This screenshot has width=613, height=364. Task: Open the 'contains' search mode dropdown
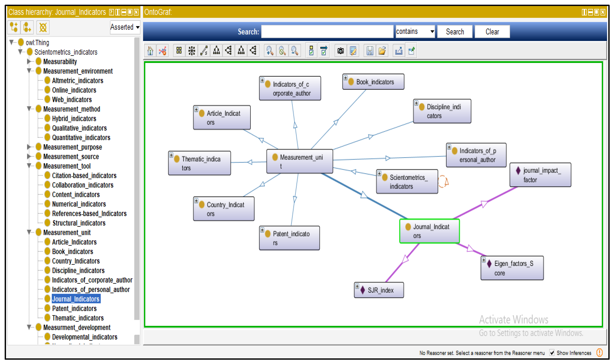[x=415, y=32]
